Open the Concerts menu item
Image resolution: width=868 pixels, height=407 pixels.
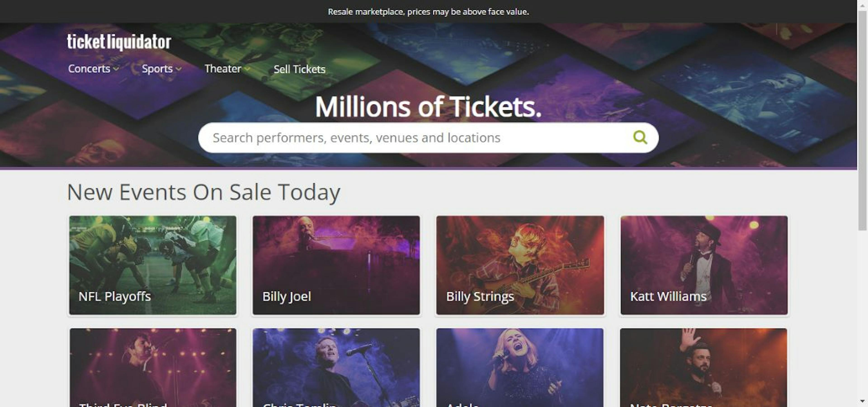(x=89, y=69)
